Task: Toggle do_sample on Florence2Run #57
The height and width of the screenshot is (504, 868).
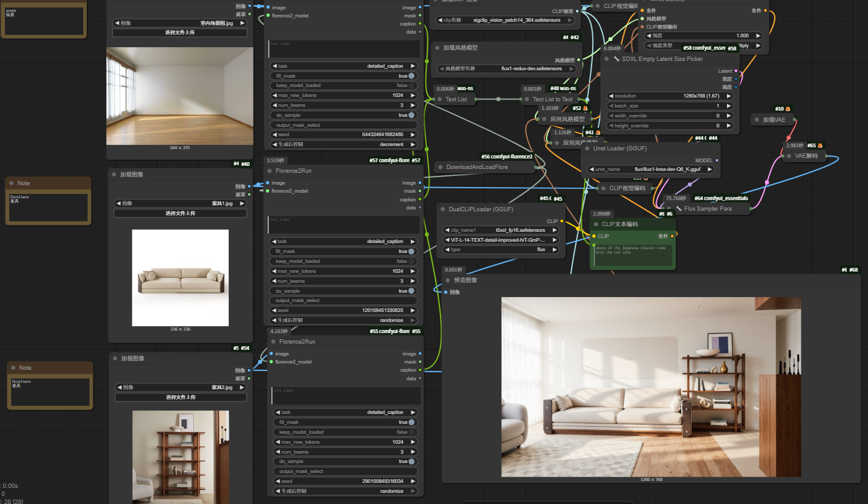Action: 344,291
